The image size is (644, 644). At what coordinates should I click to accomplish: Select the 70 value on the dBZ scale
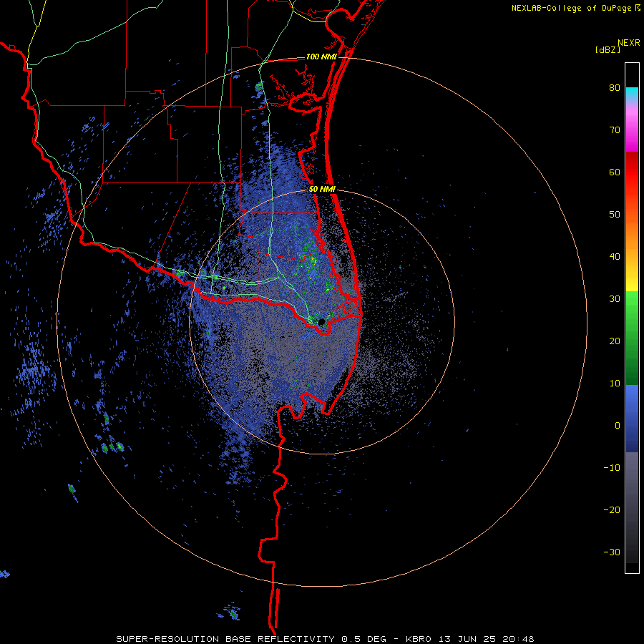point(615,130)
